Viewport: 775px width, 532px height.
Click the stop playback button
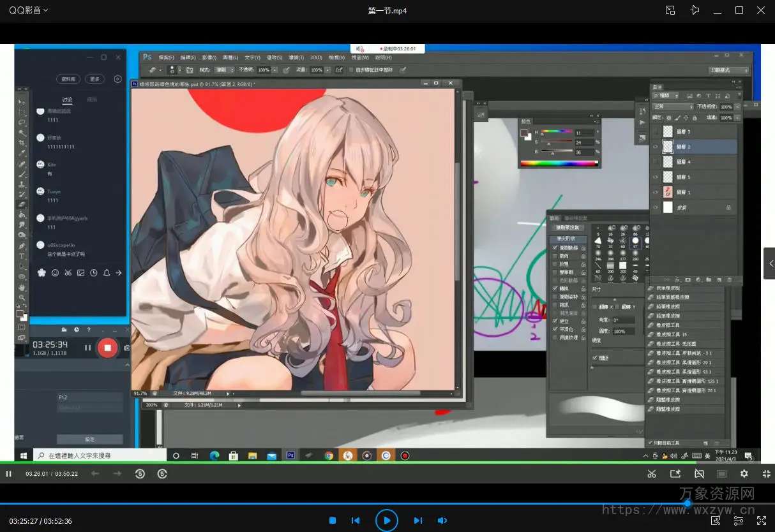coord(333,521)
